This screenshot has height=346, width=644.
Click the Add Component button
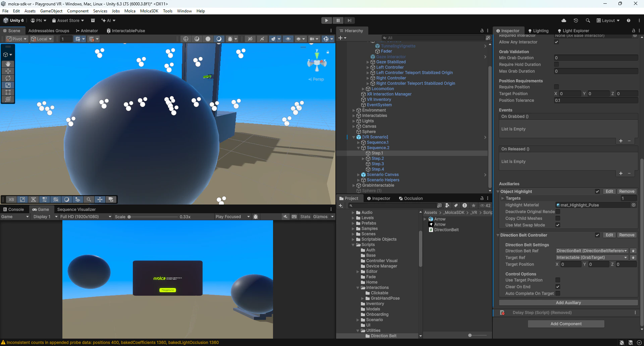tap(566, 324)
